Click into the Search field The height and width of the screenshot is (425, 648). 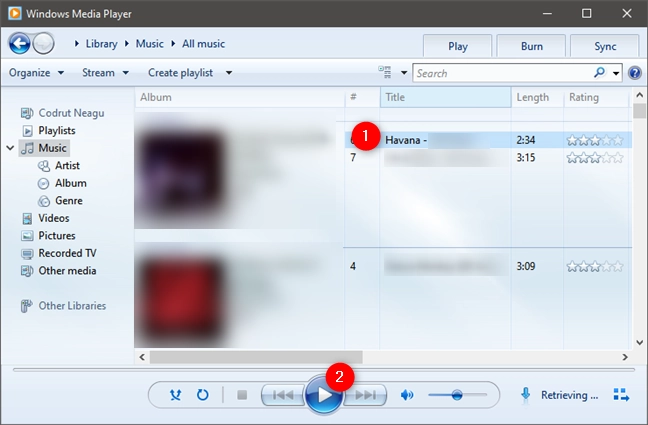504,73
